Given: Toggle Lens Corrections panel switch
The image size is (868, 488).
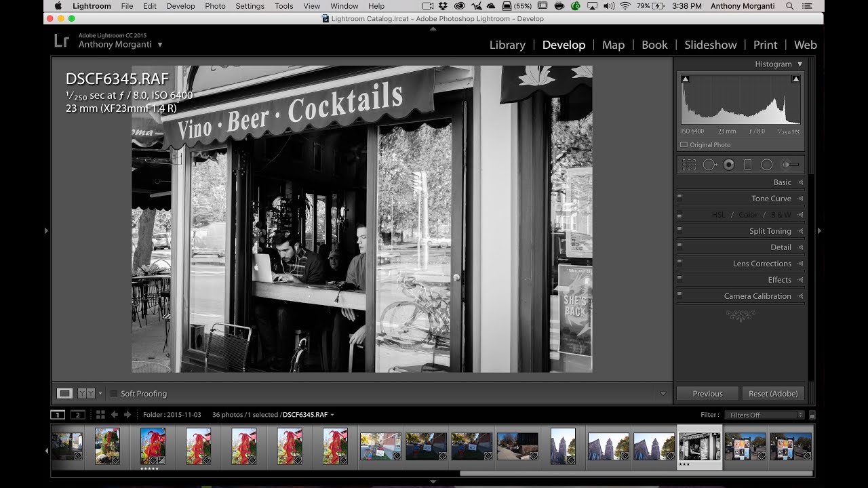Looking at the screenshot, I should pyautogui.click(x=679, y=264).
